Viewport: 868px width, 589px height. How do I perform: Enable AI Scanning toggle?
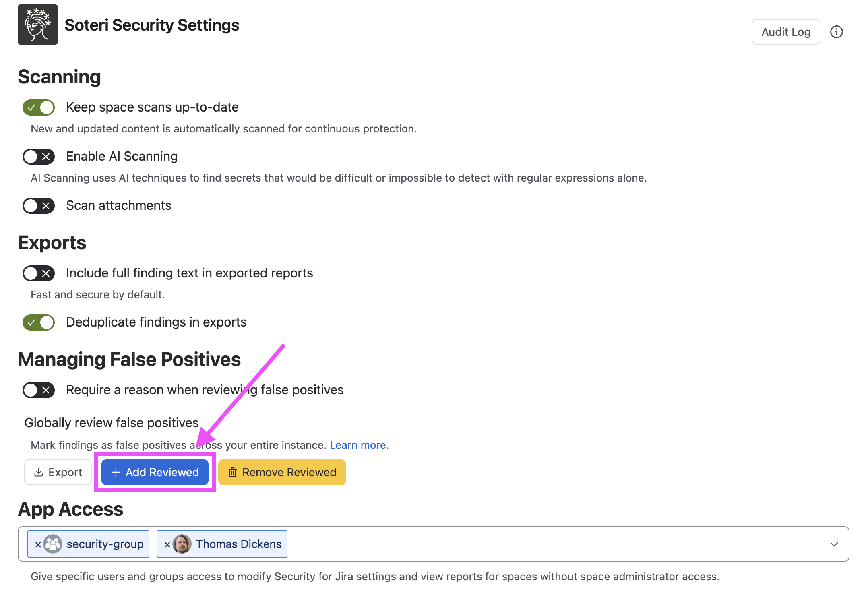39,157
